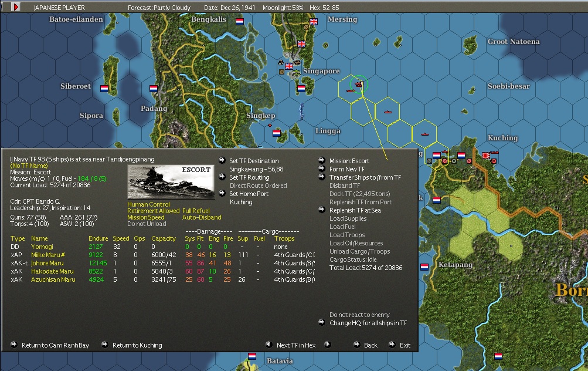588x371 pixels.
Task: Change Mission: Escort
Action: pos(349,161)
